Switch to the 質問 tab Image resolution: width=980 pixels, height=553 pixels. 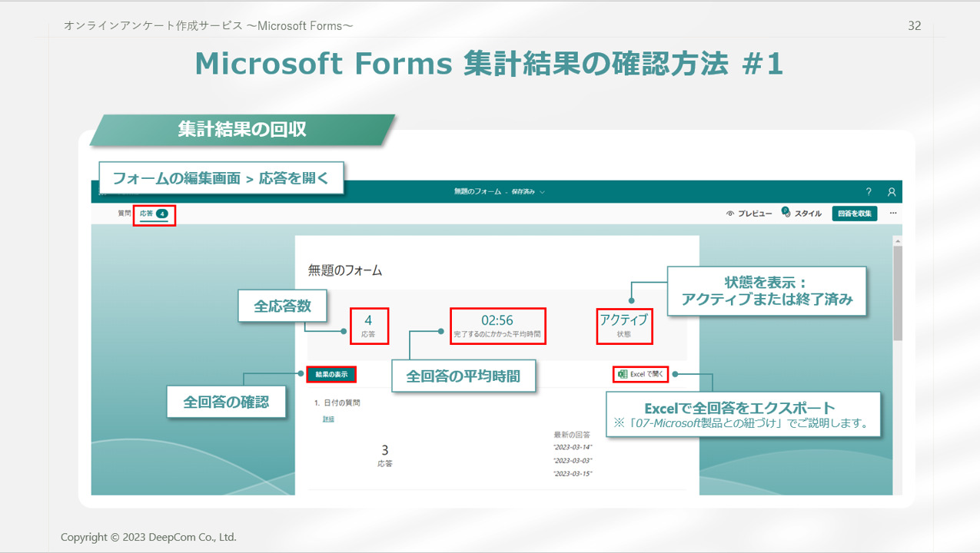125,214
